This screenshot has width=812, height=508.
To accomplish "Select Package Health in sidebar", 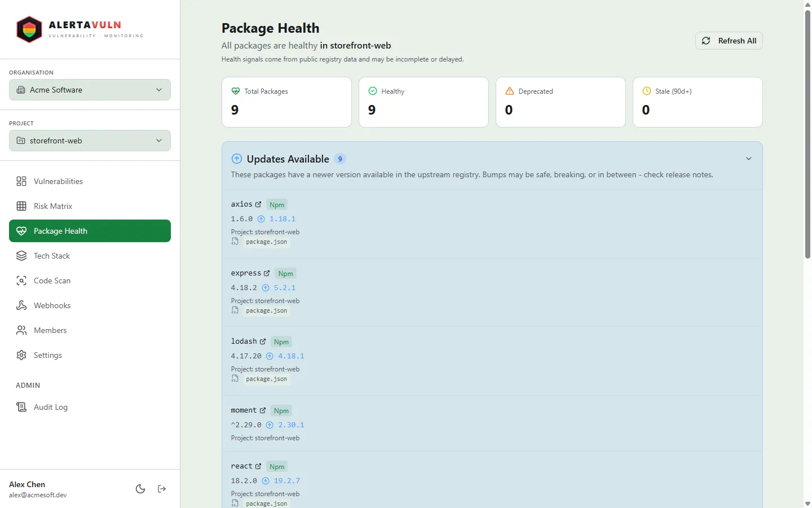I will click(x=90, y=231).
